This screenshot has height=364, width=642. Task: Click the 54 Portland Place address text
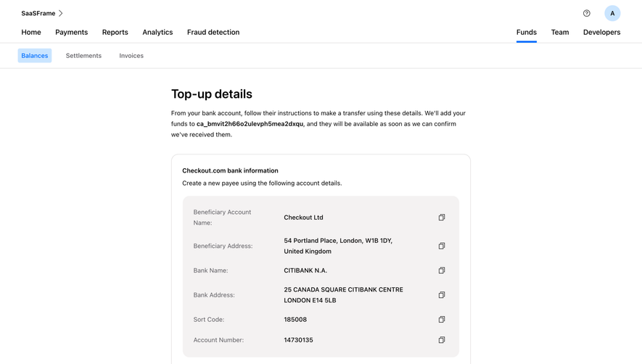(x=338, y=246)
